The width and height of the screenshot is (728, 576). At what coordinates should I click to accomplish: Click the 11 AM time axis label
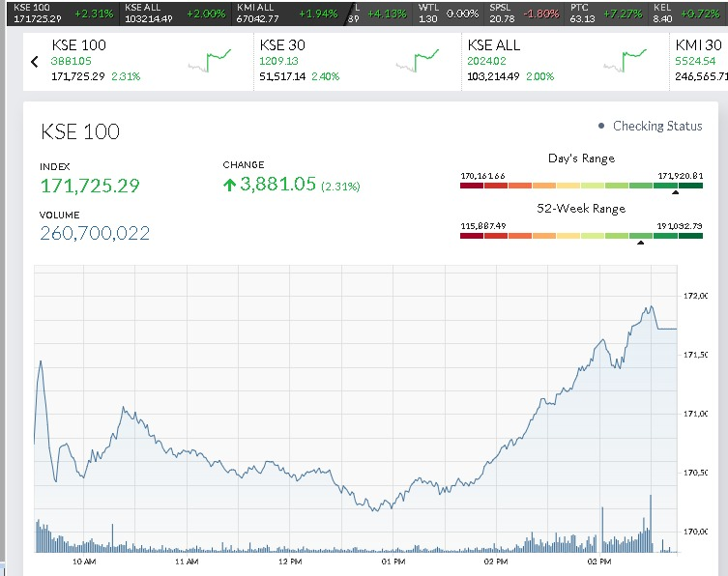[x=187, y=562]
